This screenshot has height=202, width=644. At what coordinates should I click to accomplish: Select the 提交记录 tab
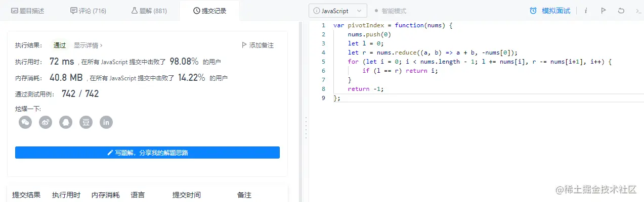tap(209, 11)
